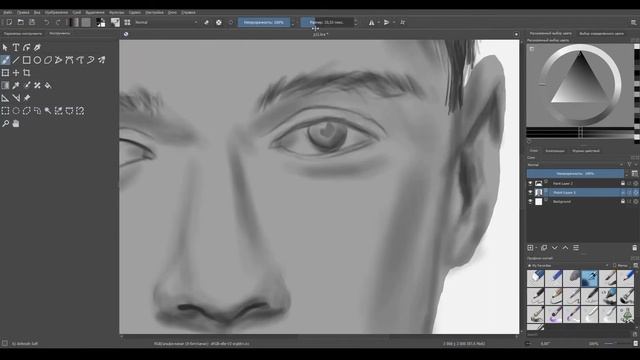Create a new document from toolbar

click(x=9, y=22)
